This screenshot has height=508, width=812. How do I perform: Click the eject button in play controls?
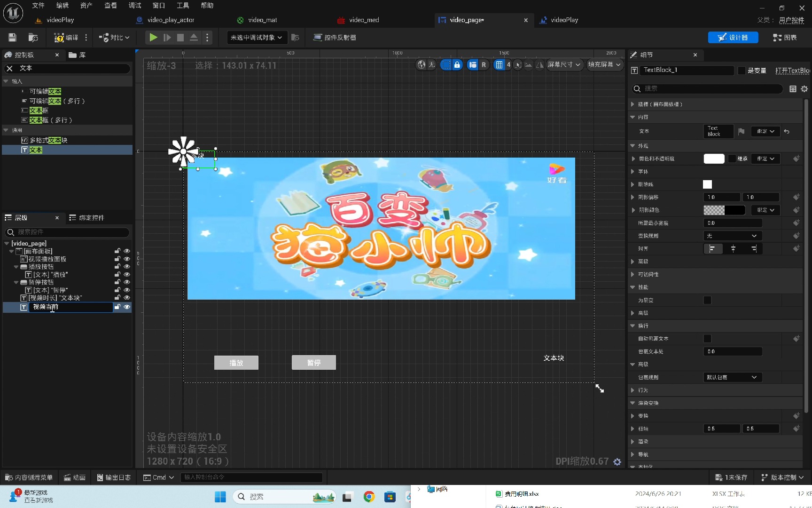(194, 38)
